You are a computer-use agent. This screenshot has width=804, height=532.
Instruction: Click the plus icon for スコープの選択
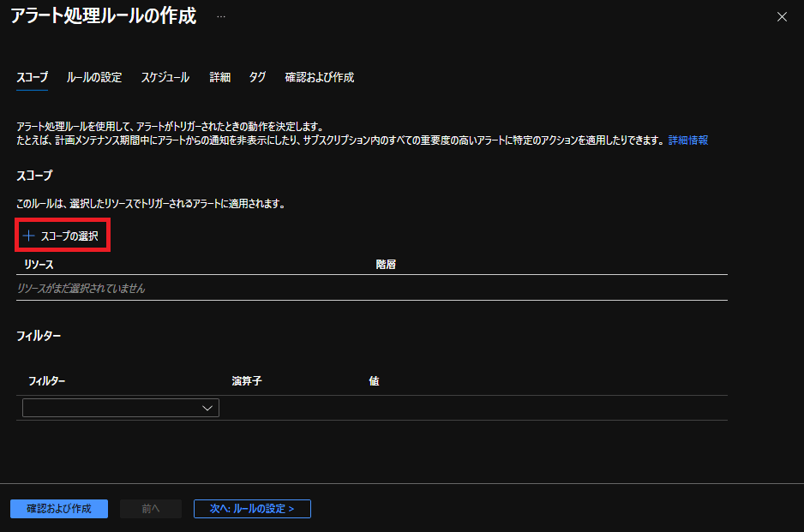tap(29, 236)
